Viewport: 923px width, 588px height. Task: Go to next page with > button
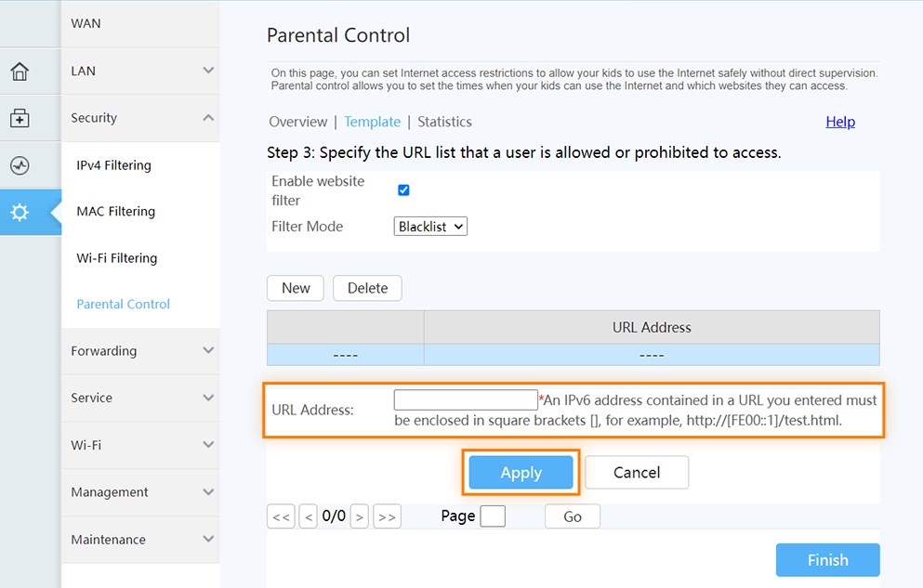coord(360,516)
